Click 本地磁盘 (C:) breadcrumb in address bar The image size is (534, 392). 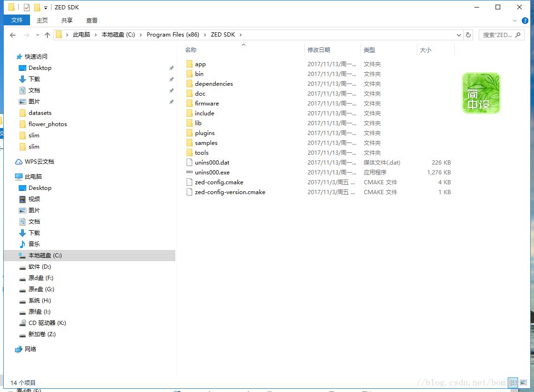[x=118, y=34]
